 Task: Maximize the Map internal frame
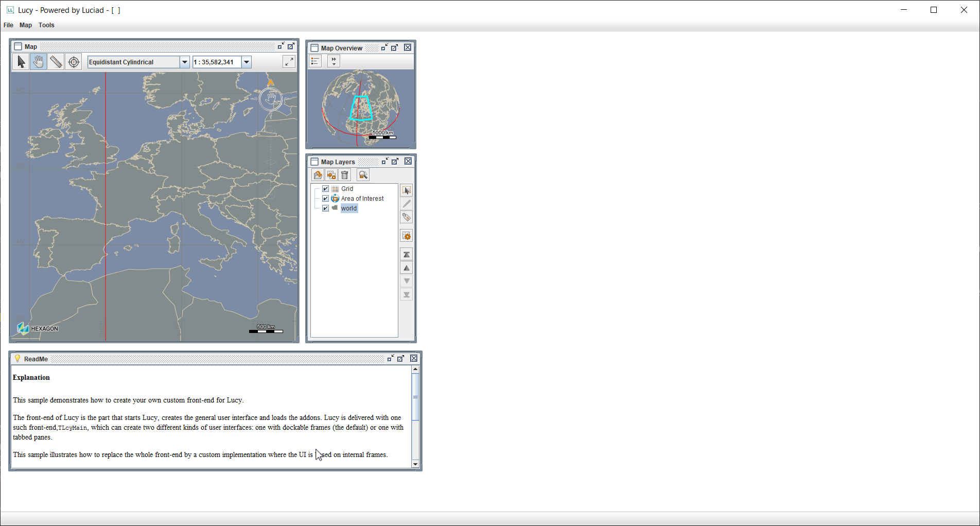(291, 46)
